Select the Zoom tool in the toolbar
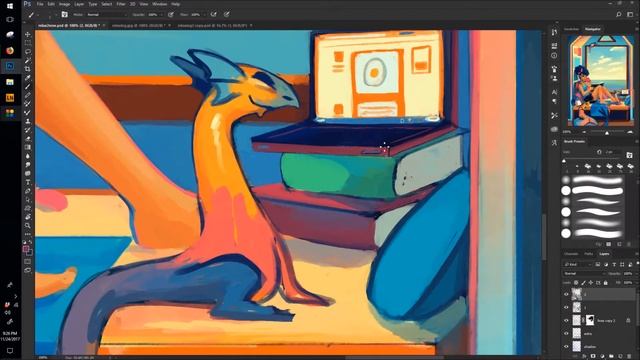Image resolution: width=640 pixels, height=360 pixels. [x=27, y=225]
